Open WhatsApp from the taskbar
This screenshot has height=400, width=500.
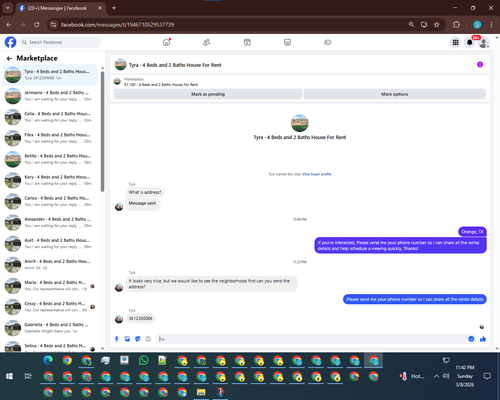tap(143, 361)
